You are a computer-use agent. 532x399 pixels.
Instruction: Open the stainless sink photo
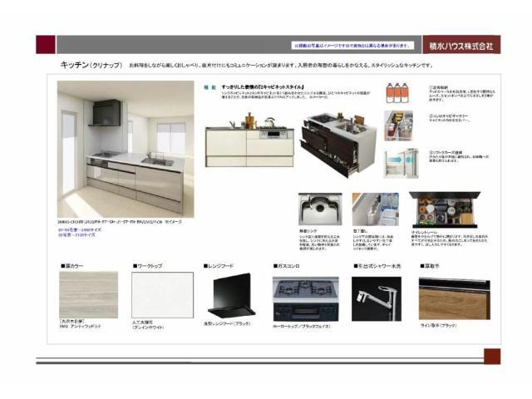tap(318, 209)
